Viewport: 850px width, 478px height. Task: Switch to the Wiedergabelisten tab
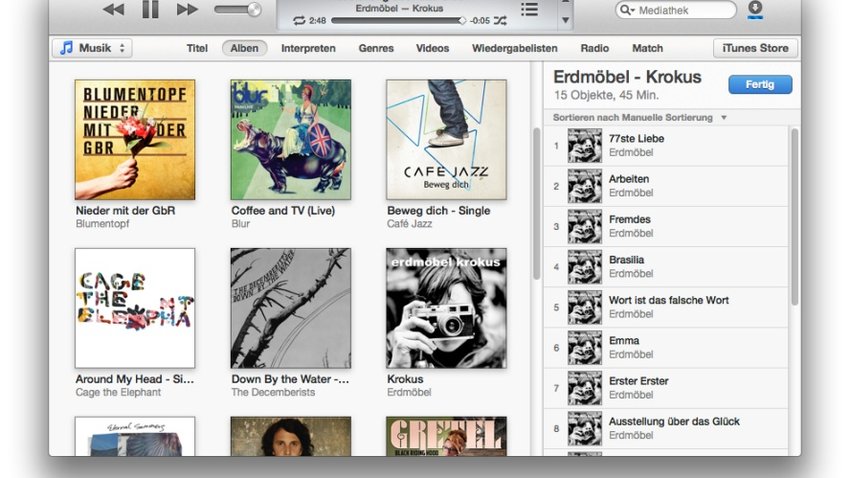(x=514, y=48)
